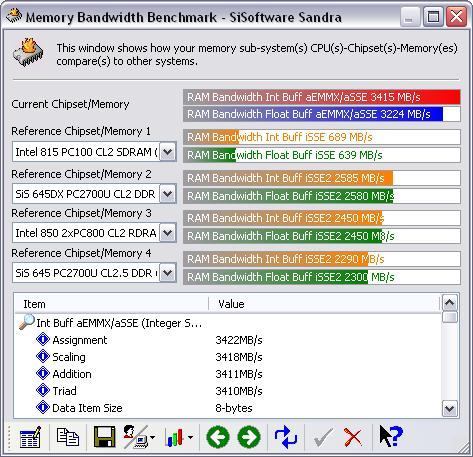The width and height of the screenshot is (473, 457).
Task: Click the 3410MB/s value
Action: (x=239, y=391)
